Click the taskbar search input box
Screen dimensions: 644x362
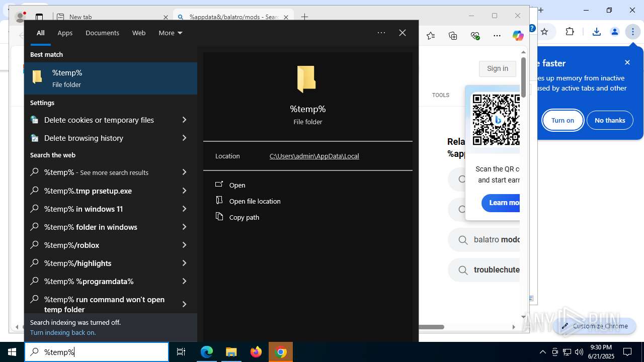[97, 352]
